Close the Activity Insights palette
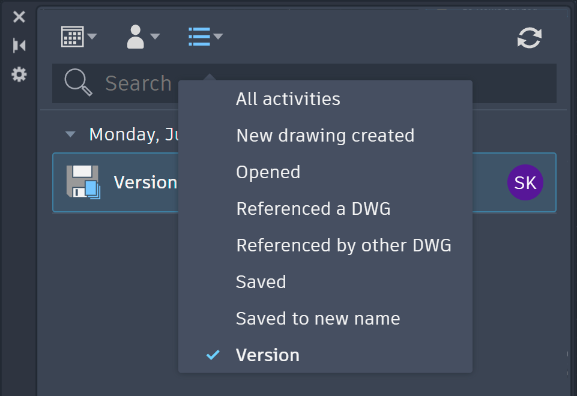577x396 pixels. click(19, 17)
